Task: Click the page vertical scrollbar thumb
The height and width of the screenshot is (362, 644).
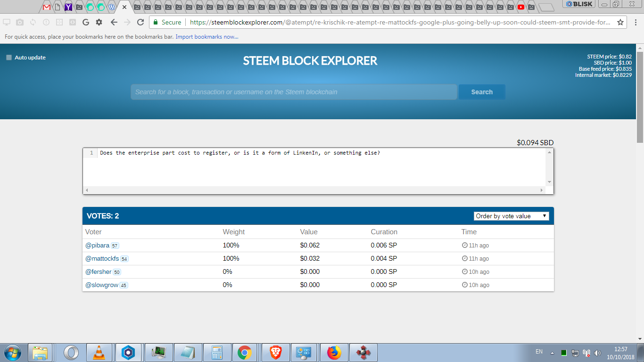Action: pyautogui.click(x=640, y=97)
